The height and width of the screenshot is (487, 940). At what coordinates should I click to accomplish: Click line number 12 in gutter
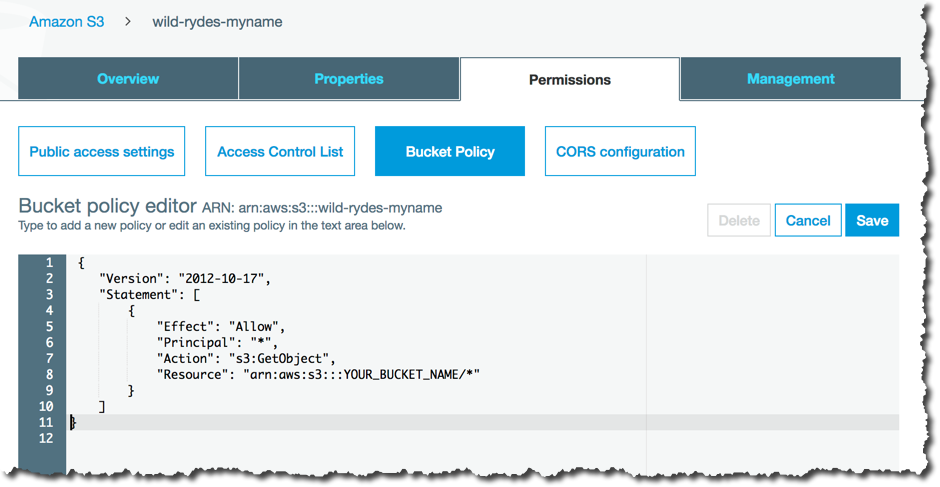point(46,438)
